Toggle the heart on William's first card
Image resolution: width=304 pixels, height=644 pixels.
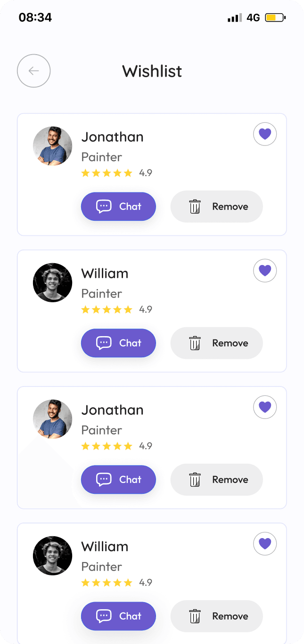pyautogui.click(x=264, y=270)
